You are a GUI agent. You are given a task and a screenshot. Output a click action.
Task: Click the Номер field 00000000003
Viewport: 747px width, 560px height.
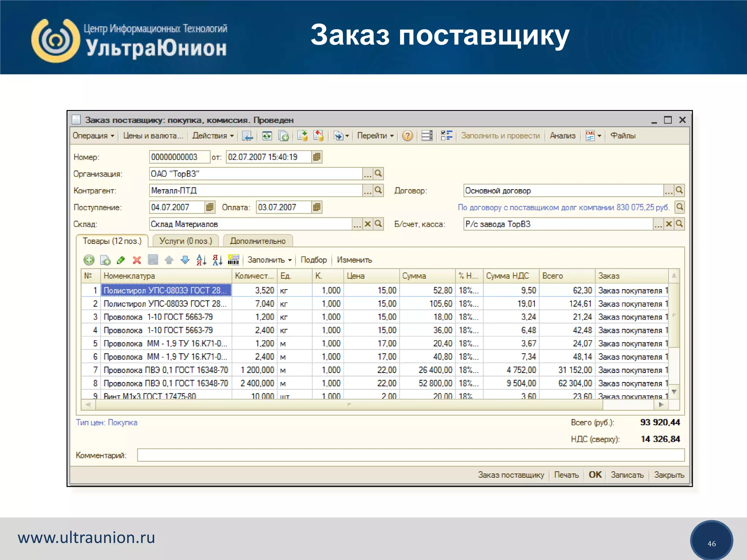click(x=179, y=157)
